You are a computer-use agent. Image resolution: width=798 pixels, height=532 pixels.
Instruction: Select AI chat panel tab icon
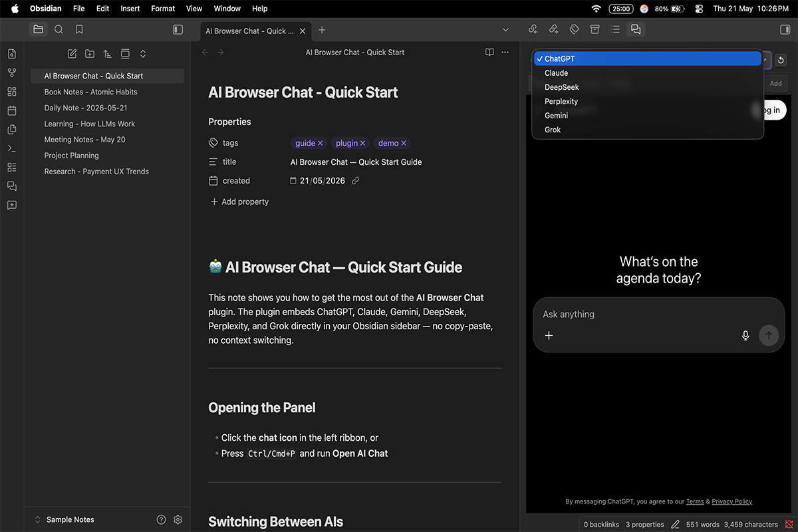636,29
